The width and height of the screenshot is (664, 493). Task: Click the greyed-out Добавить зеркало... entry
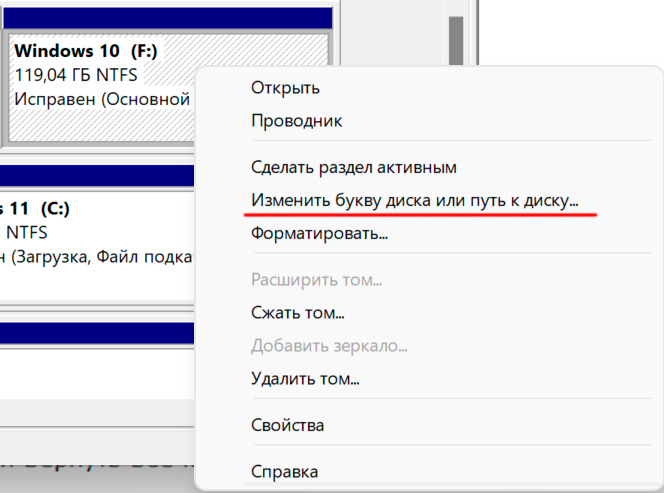pyautogui.click(x=329, y=346)
